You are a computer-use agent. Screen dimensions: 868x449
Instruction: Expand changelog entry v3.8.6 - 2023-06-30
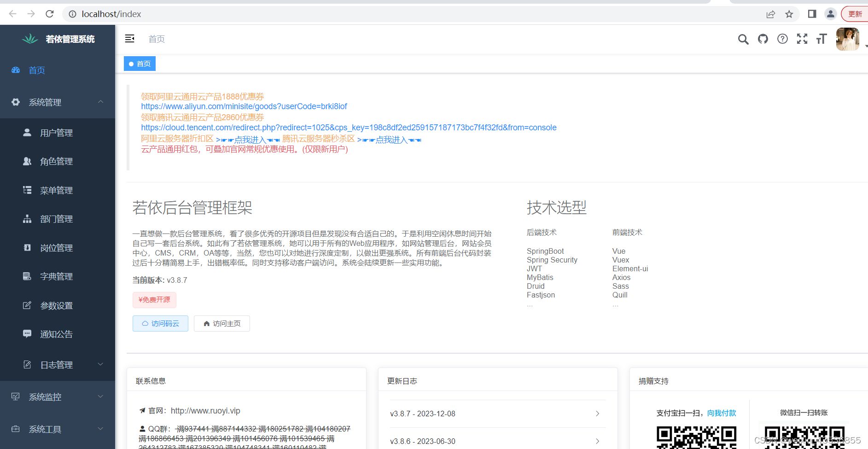(x=497, y=441)
